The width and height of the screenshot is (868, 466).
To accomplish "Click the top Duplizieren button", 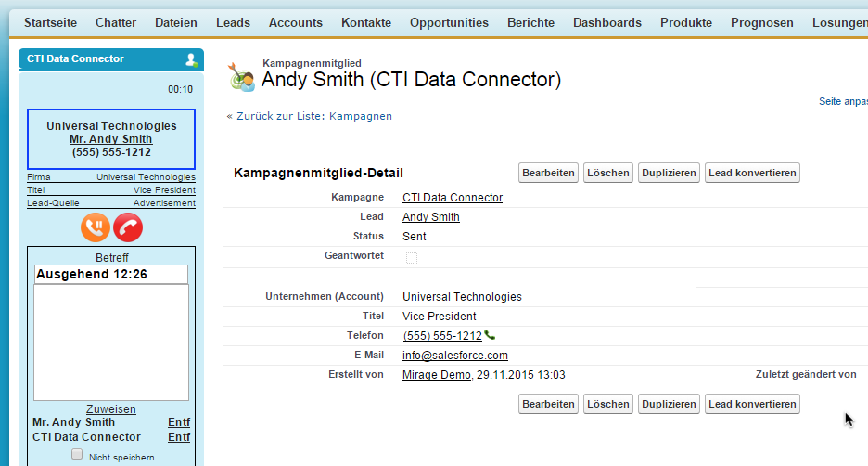I will click(669, 173).
